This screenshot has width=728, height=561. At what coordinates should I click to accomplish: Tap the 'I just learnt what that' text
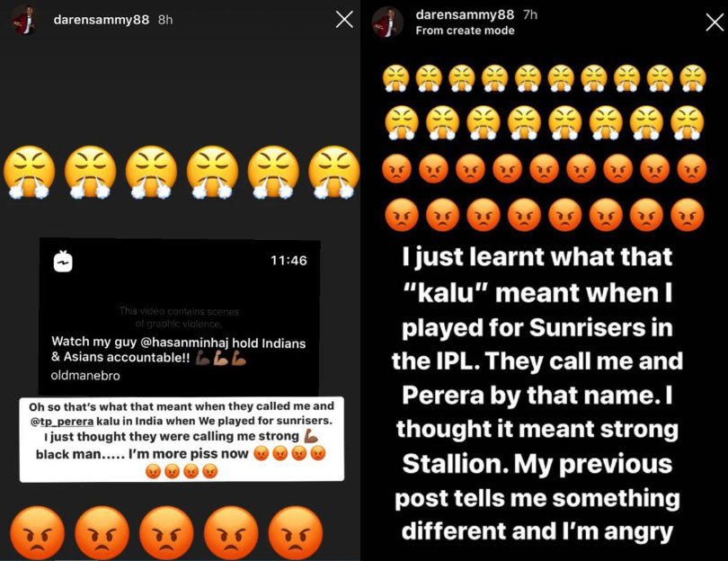[x=537, y=257]
